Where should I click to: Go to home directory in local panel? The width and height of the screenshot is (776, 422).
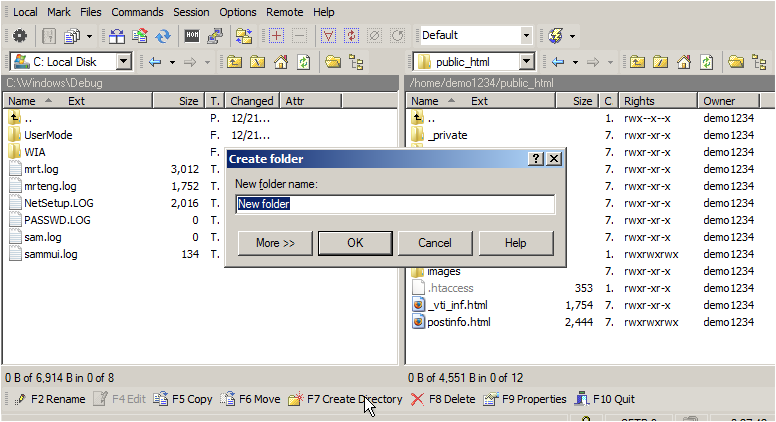pyautogui.click(x=281, y=62)
